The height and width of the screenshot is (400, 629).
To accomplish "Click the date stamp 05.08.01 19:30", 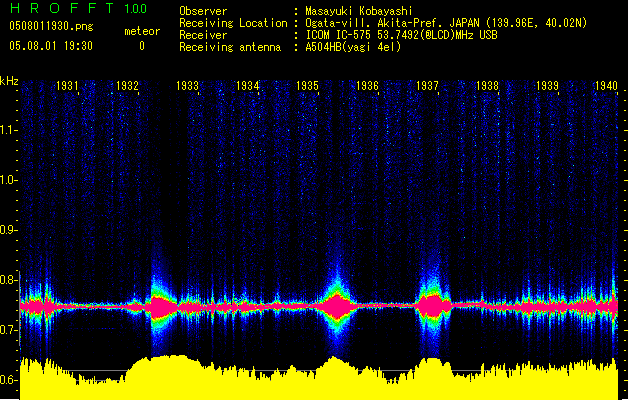I will (51, 46).
